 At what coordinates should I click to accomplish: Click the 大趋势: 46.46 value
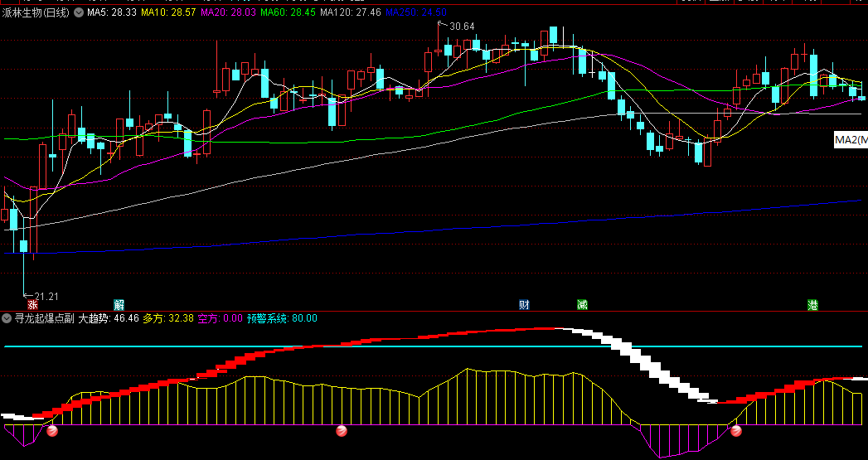pyautogui.click(x=109, y=318)
